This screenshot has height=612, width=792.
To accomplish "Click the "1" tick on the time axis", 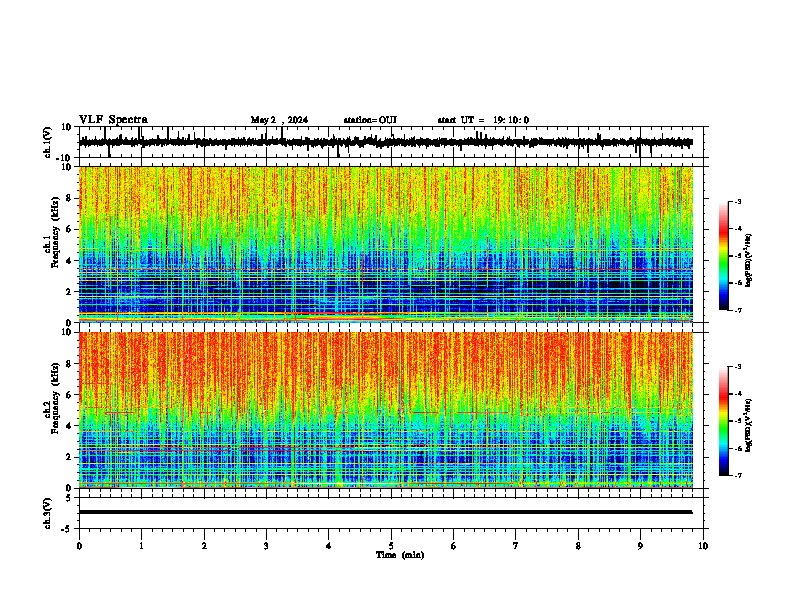I will 141,546.
